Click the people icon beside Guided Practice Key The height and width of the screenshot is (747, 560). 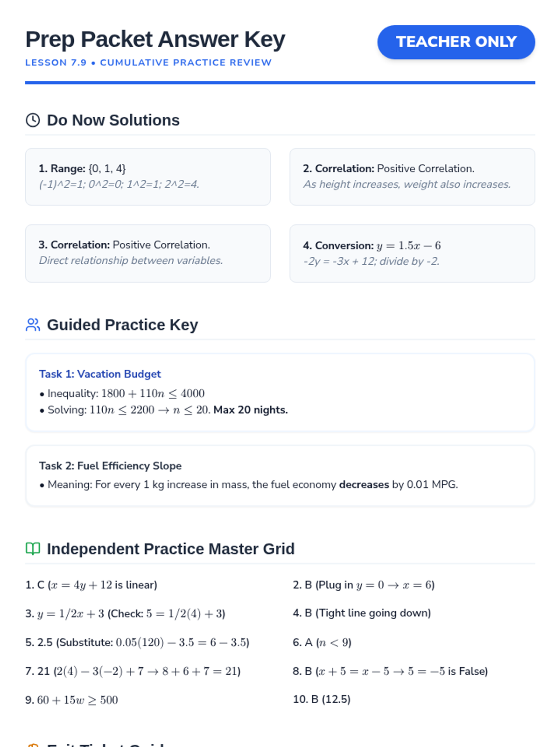point(33,324)
